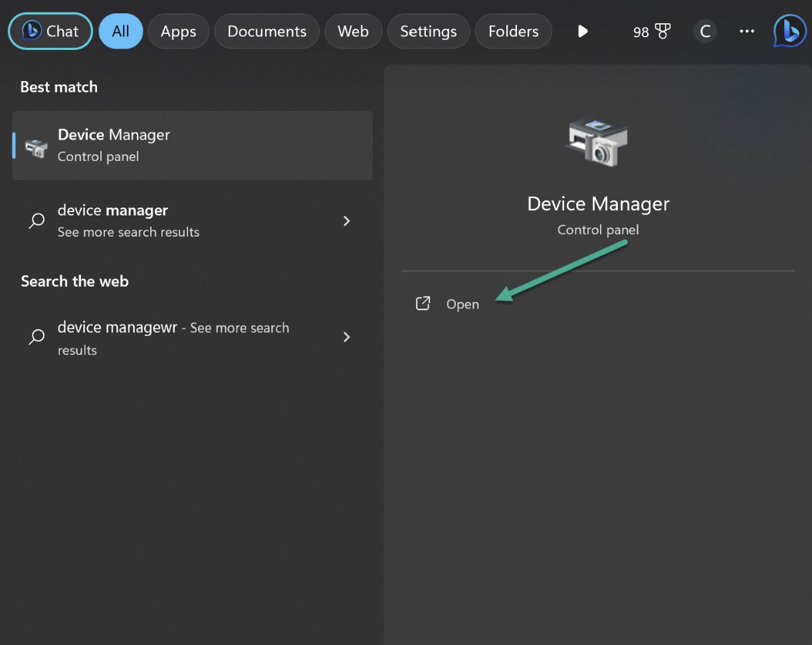The image size is (812, 645).
Task: Open Device Manager best match result
Action: tap(193, 145)
